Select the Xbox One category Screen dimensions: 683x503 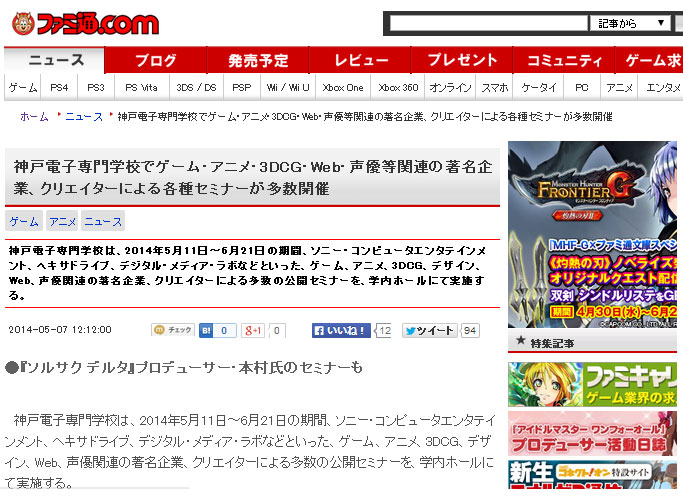point(343,88)
